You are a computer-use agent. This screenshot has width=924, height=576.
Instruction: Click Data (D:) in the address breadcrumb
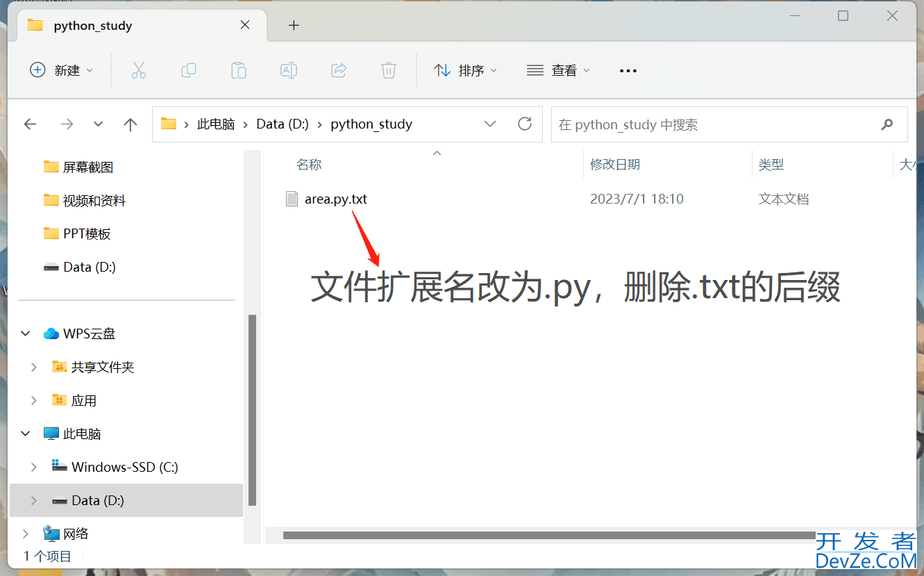(283, 124)
